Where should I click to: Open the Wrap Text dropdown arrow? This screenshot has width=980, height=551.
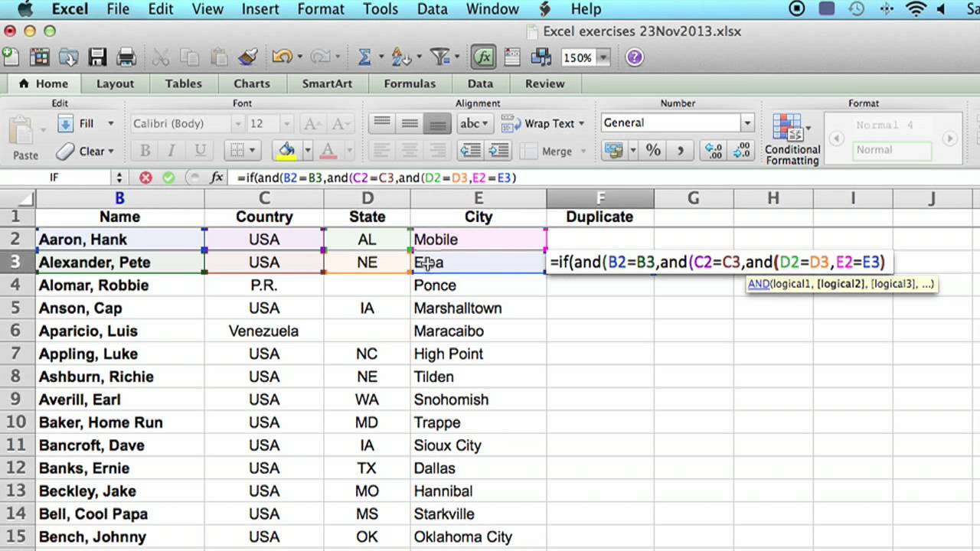pyautogui.click(x=581, y=123)
